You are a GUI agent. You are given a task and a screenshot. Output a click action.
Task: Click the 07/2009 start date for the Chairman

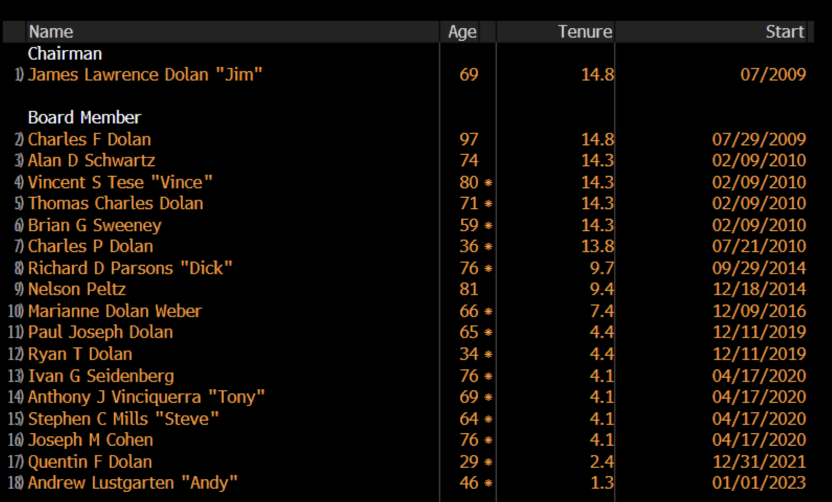coord(776,75)
